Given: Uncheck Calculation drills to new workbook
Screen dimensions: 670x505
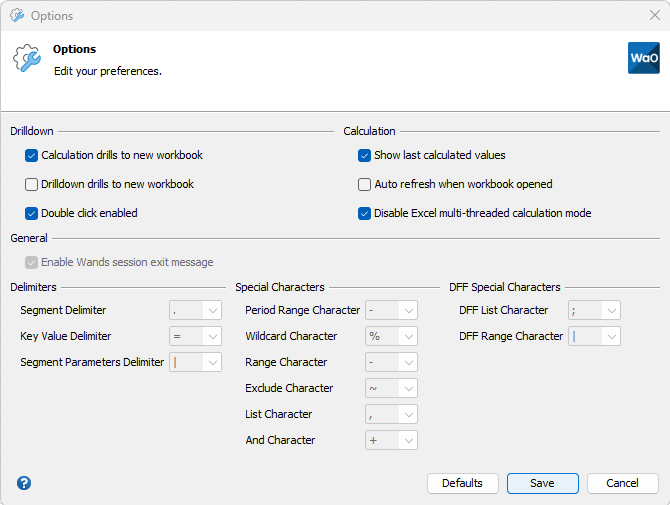Looking at the screenshot, I should [x=32, y=156].
